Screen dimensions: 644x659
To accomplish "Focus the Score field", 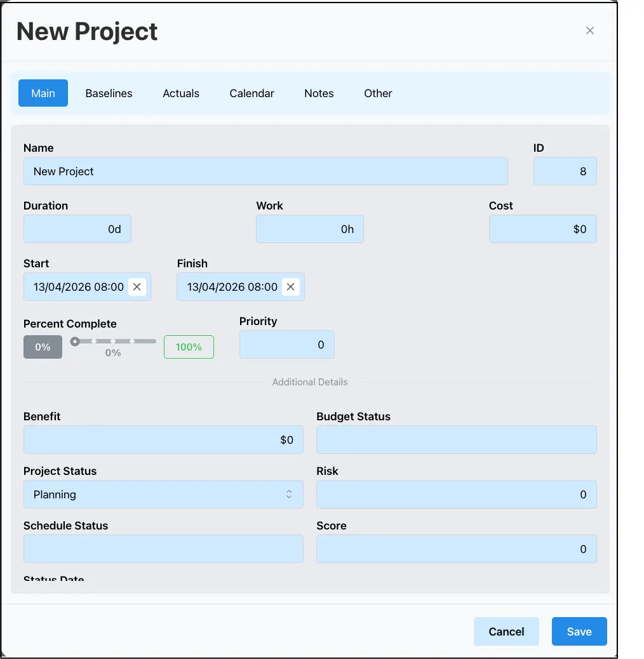I will pos(457,549).
